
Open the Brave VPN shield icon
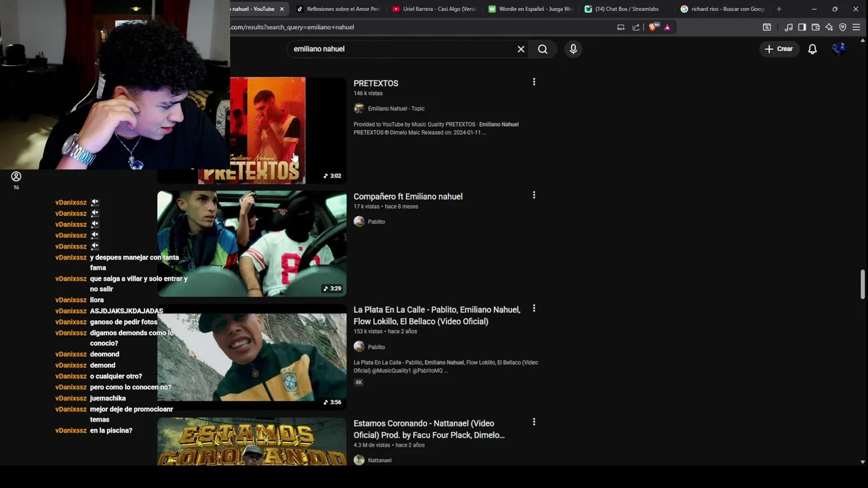(842, 27)
